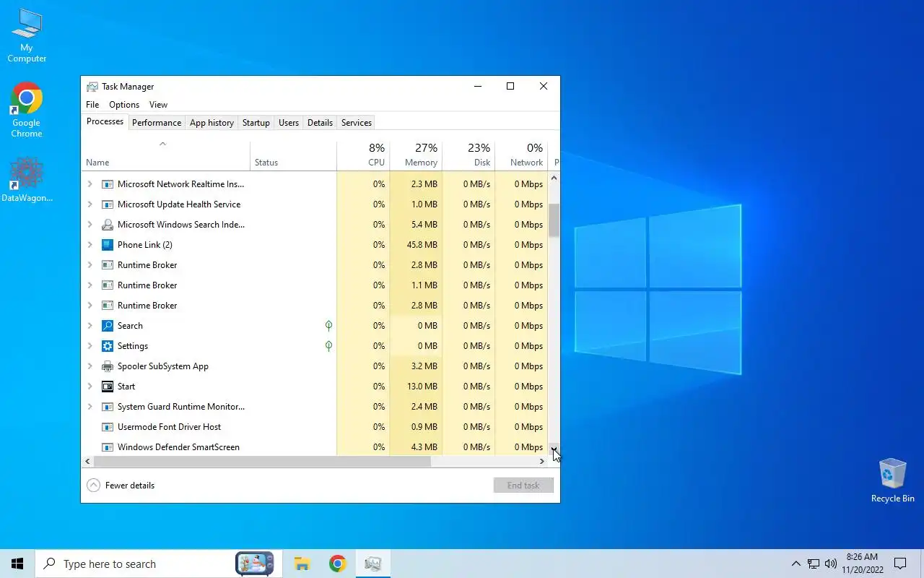Select the 45.8 MB memory cell

click(416, 245)
